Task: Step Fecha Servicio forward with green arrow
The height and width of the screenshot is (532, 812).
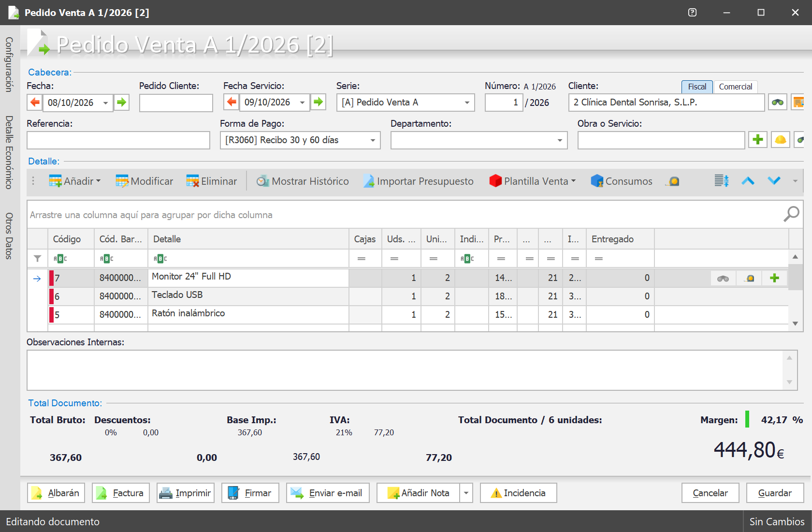Action: click(x=318, y=102)
